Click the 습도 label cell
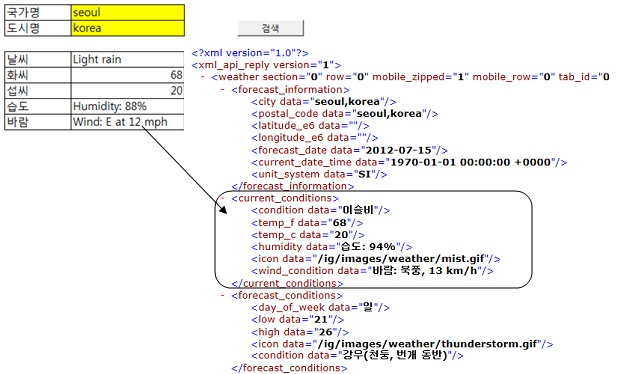The height and width of the screenshot is (374, 618). [x=38, y=106]
